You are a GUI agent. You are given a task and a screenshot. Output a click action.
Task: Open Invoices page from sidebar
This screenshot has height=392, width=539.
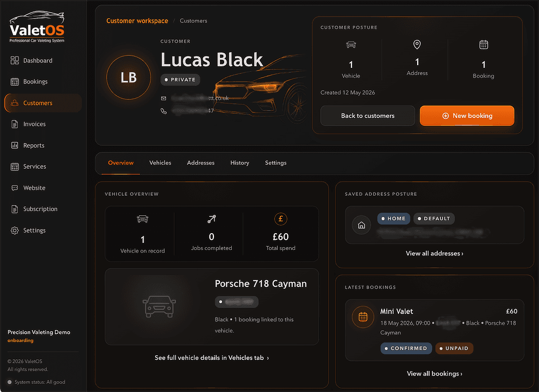[43, 124]
